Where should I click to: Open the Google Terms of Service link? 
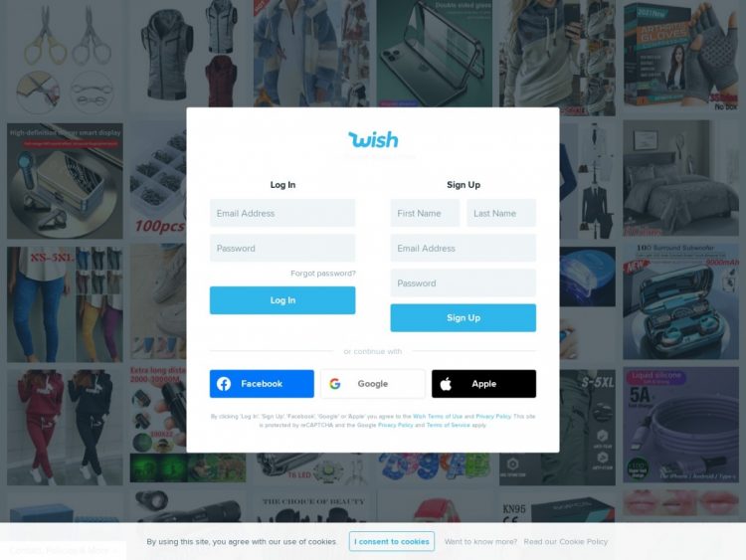448,425
